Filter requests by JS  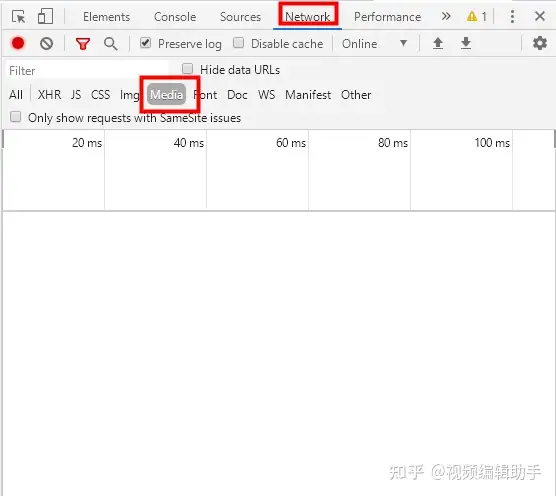76,95
